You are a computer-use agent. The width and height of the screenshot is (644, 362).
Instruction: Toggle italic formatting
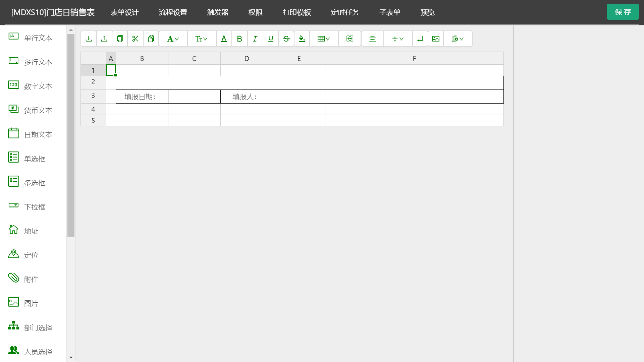point(255,39)
